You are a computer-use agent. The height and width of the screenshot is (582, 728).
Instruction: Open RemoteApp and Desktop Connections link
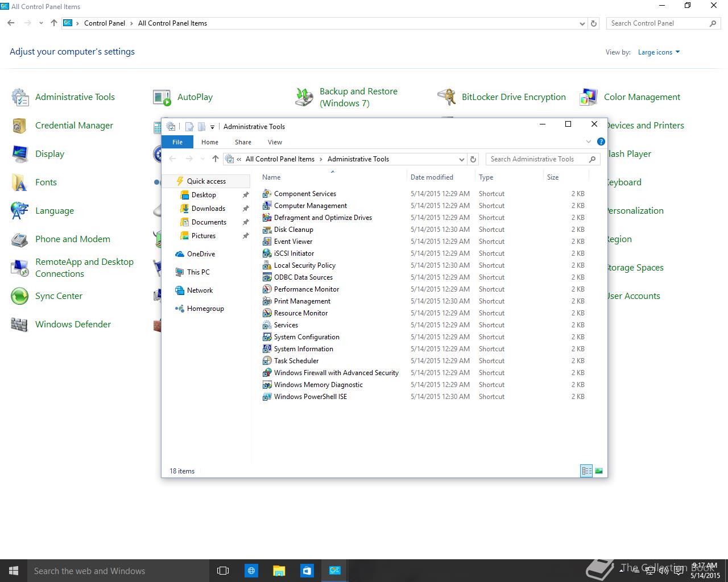84,268
